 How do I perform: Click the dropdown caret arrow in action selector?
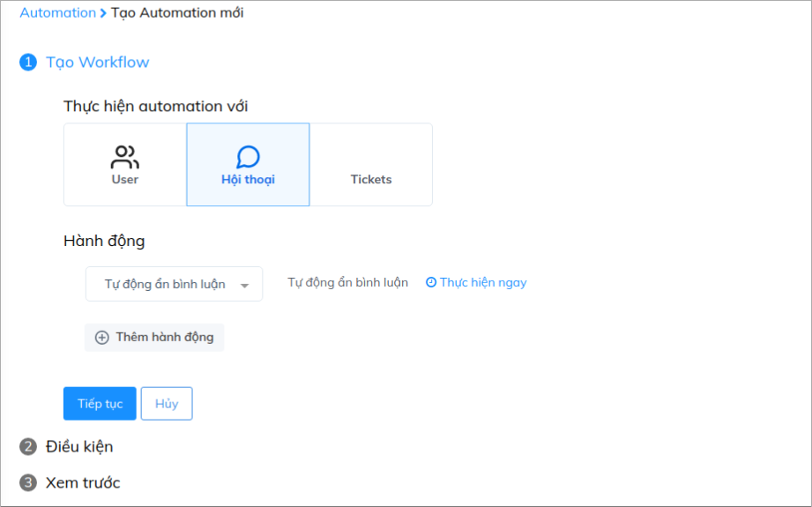[244, 286]
